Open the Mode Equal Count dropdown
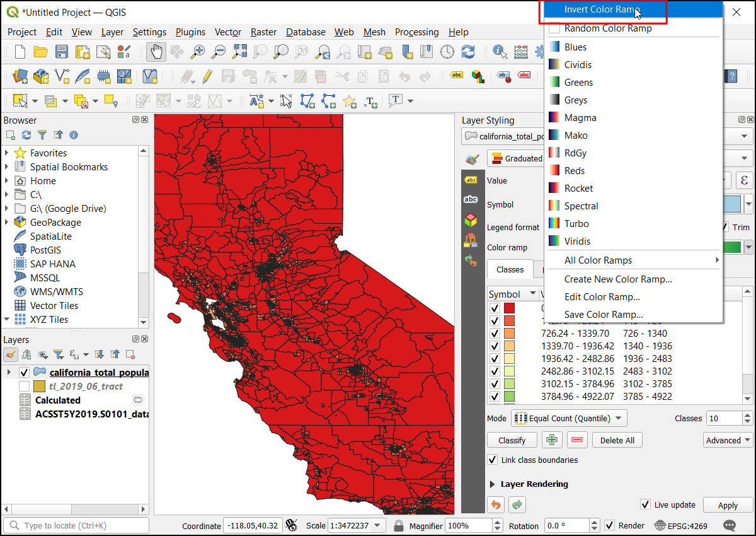 pyautogui.click(x=570, y=418)
